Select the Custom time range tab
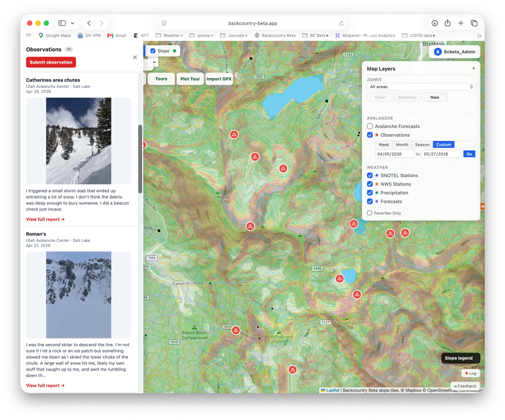 click(x=443, y=145)
